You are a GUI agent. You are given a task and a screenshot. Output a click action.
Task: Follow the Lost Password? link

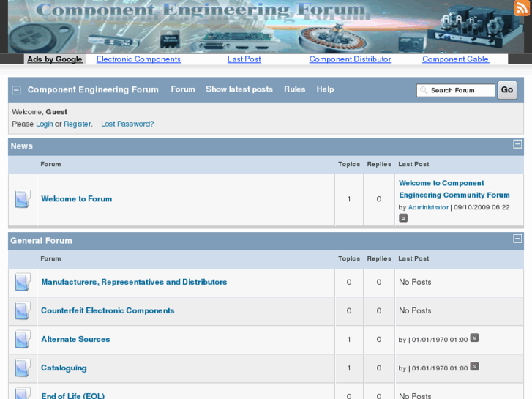(x=127, y=124)
